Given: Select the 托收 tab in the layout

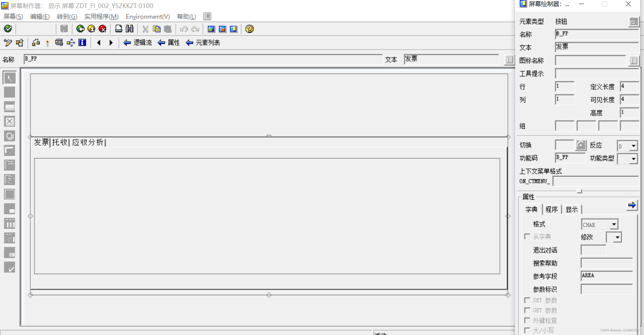Looking at the screenshot, I should coord(60,142).
